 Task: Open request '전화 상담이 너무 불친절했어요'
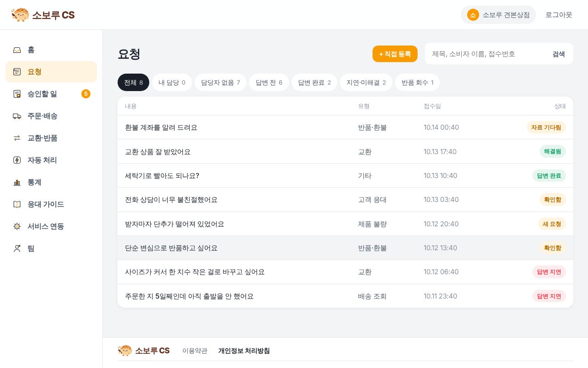345,200
